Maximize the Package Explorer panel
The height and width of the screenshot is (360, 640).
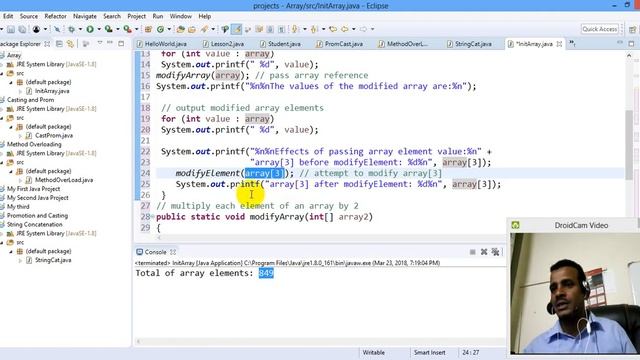coord(121,43)
